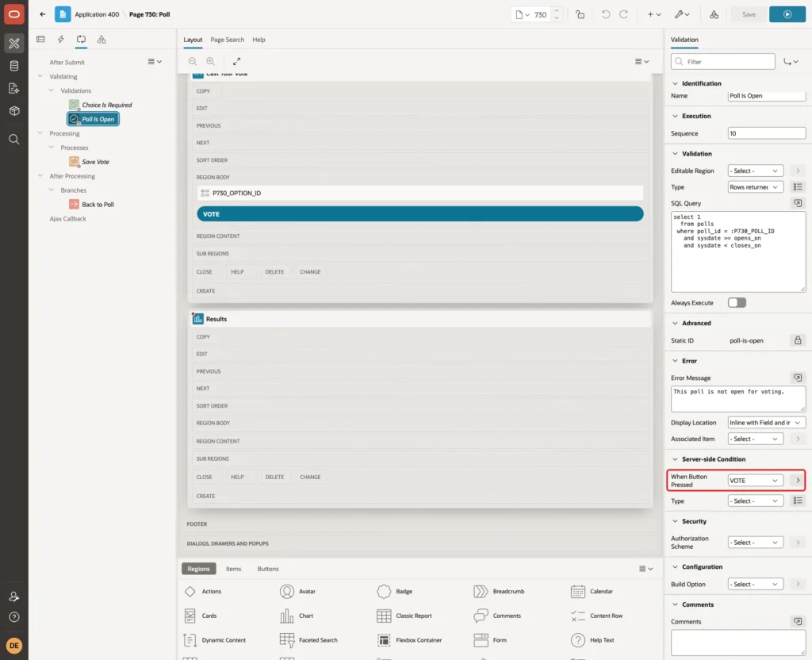
Task: Pick the Faceted Search region from gallery
Action: [308, 640]
